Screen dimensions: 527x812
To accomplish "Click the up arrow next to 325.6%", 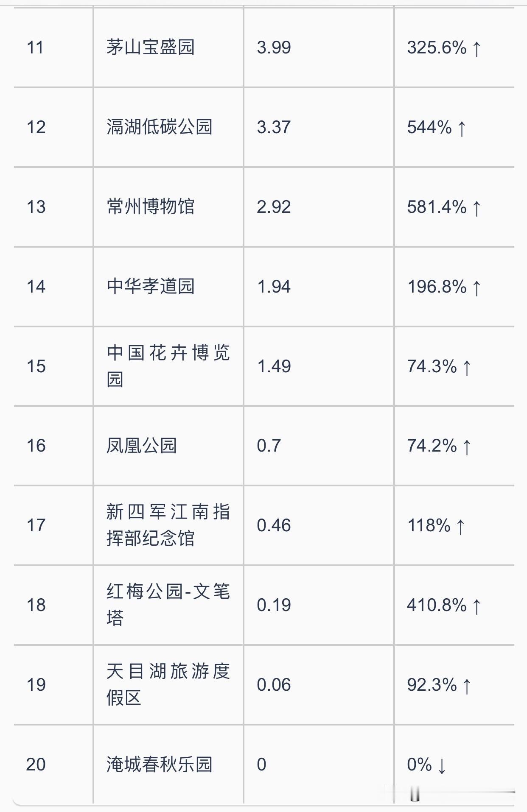I will (476, 48).
